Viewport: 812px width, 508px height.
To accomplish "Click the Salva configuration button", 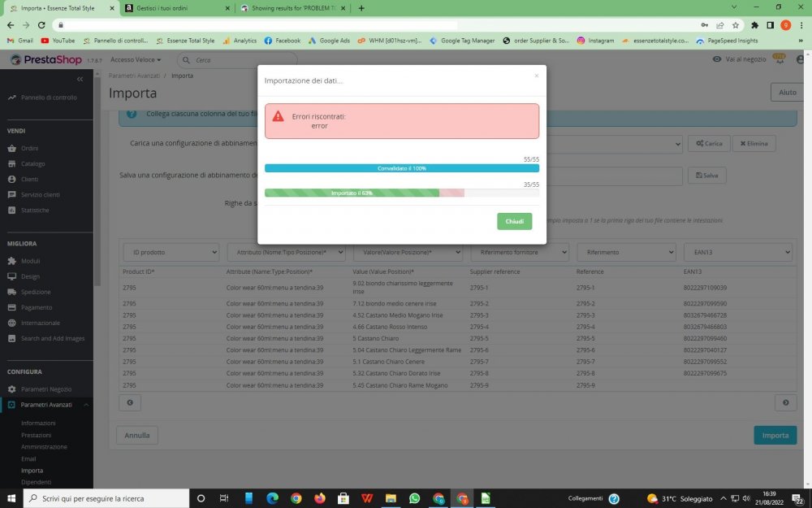I will (x=707, y=176).
